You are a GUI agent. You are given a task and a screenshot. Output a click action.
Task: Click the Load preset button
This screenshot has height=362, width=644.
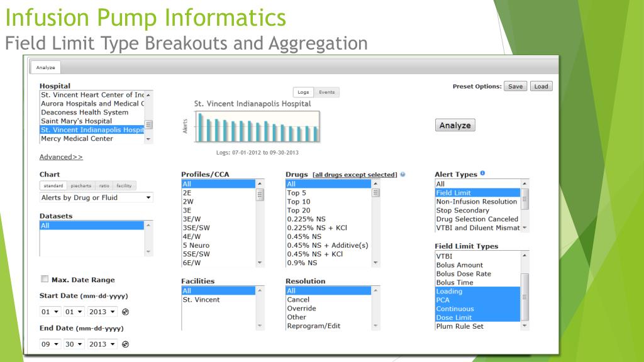pyautogui.click(x=541, y=86)
